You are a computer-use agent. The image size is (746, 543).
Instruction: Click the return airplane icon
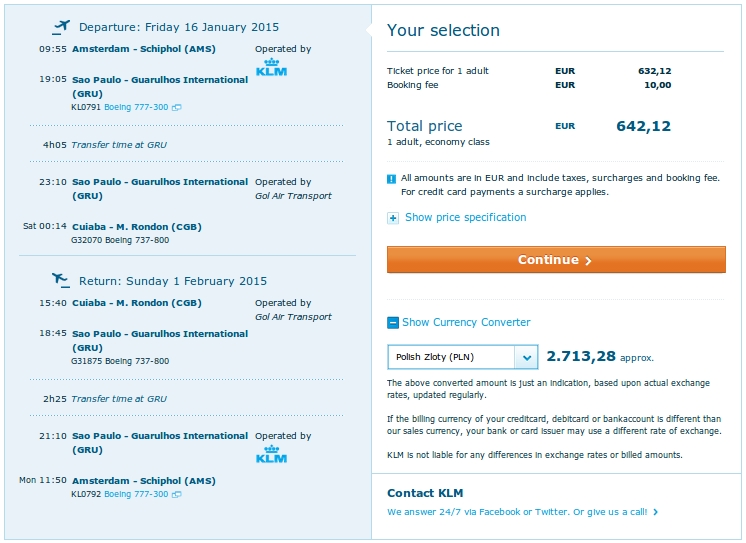point(61,280)
